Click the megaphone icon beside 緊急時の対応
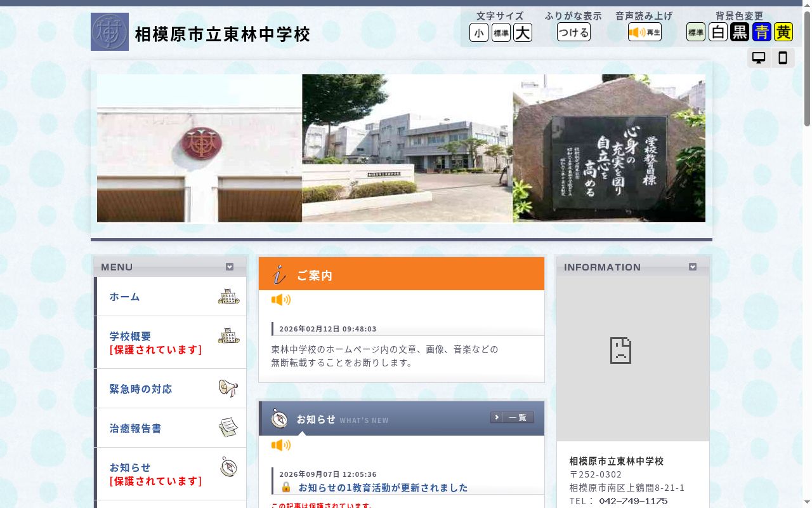The width and height of the screenshot is (812, 508). point(228,388)
